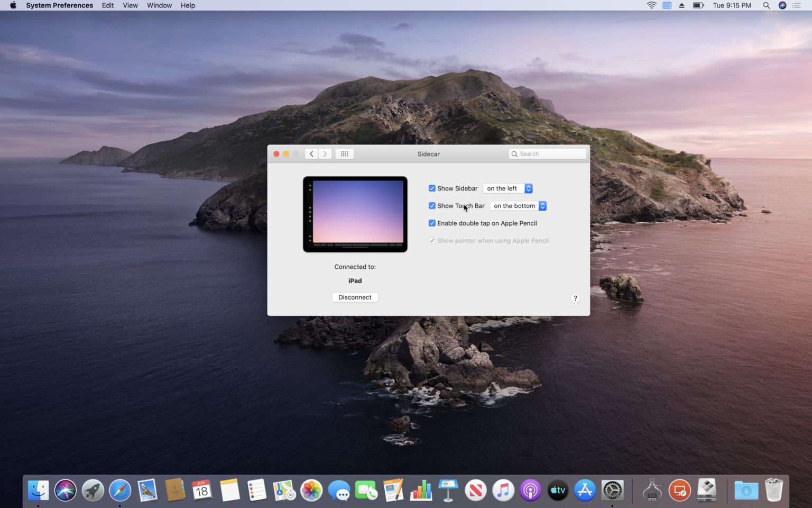Launch FaceTime from the Dock
Image resolution: width=812 pixels, height=508 pixels.
[x=366, y=490]
